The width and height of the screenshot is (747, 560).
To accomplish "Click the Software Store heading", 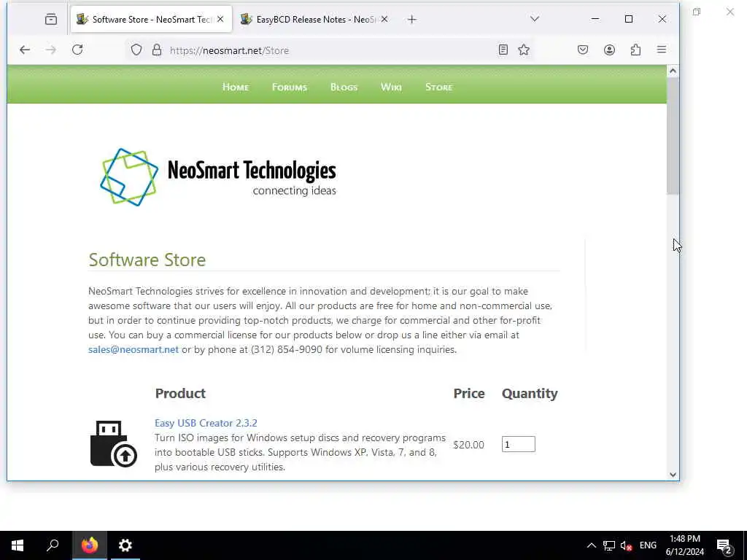I will click(x=147, y=260).
